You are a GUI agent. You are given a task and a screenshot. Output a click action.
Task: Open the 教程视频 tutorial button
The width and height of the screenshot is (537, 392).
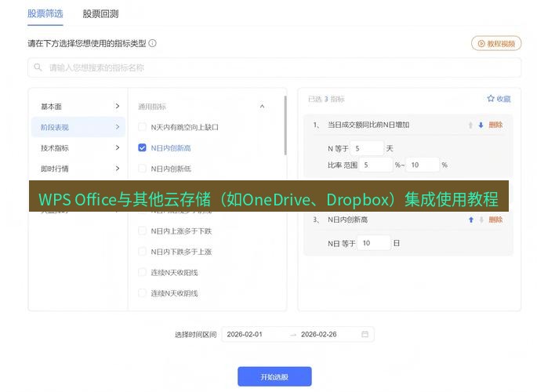tap(496, 43)
